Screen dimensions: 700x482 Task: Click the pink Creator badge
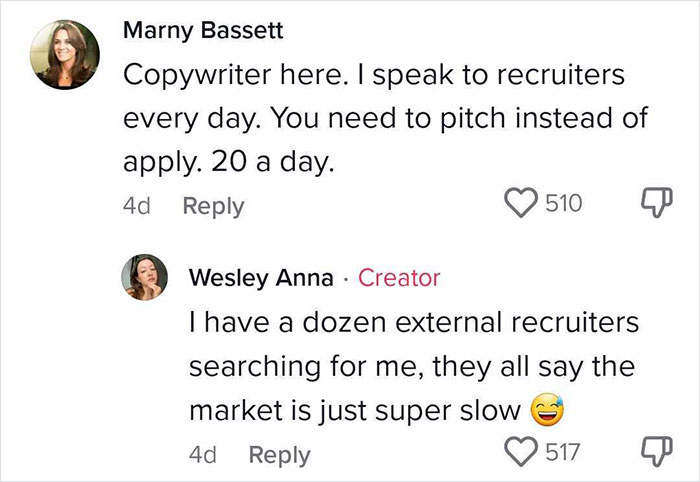(x=398, y=278)
